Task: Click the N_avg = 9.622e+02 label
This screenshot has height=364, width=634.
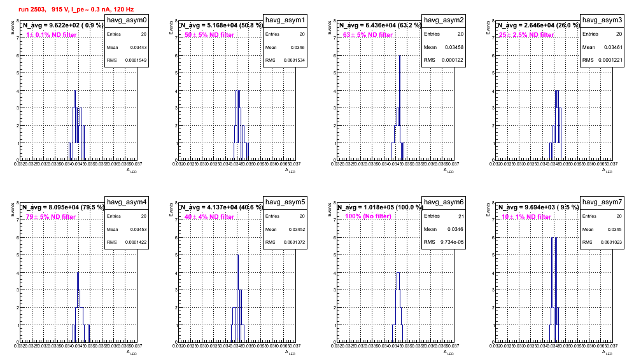Action: coord(63,25)
